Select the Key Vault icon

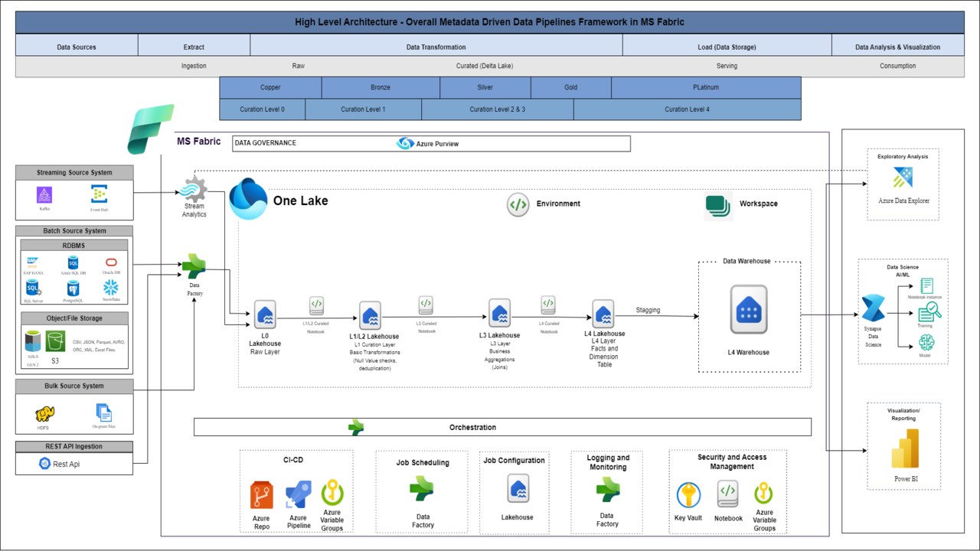click(688, 495)
